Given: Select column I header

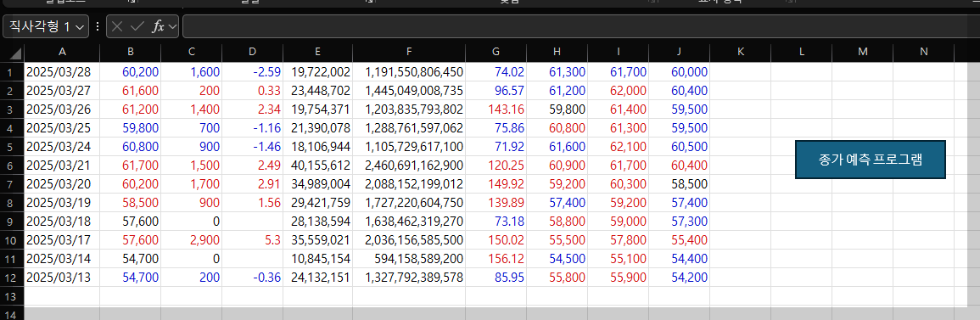Looking at the screenshot, I should pyautogui.click(x=619, y=52).
